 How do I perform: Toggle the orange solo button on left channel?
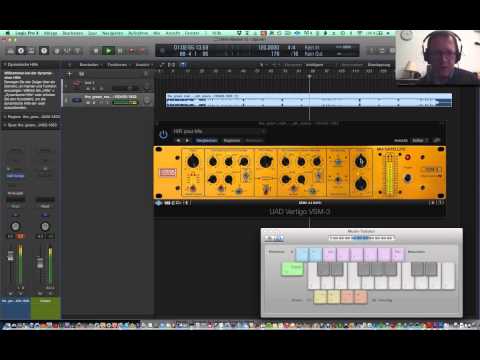(20, 236)
